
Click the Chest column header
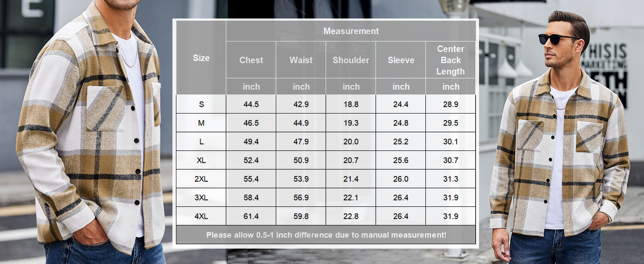pyautogui.click(x=251, y=60)
